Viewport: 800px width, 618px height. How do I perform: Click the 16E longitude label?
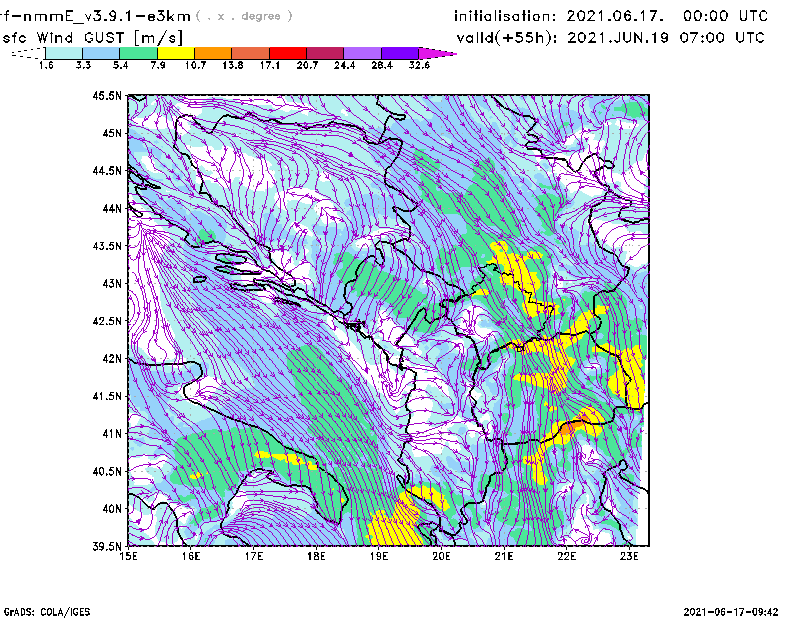click(191, 556)
